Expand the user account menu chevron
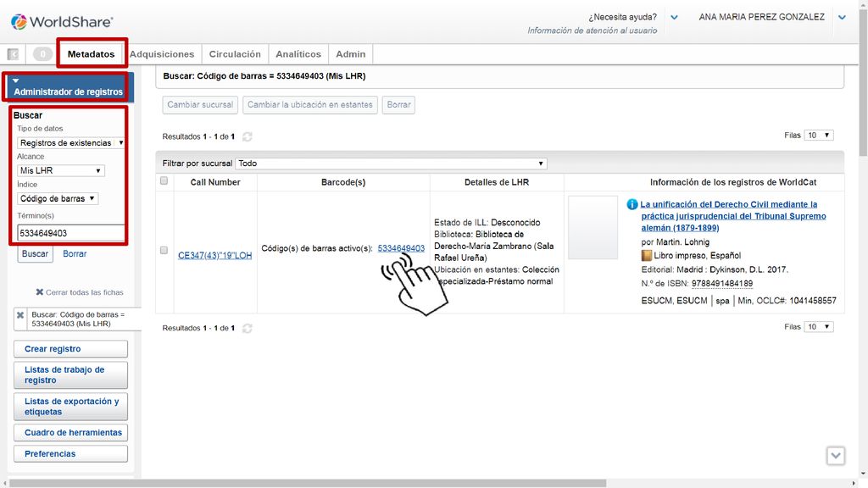Image resolution: width=868 pixels, height=488 pixels. coord(842,17)
